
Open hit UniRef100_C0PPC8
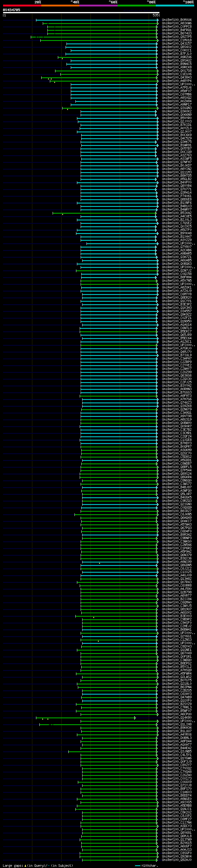tap(176, 26)
